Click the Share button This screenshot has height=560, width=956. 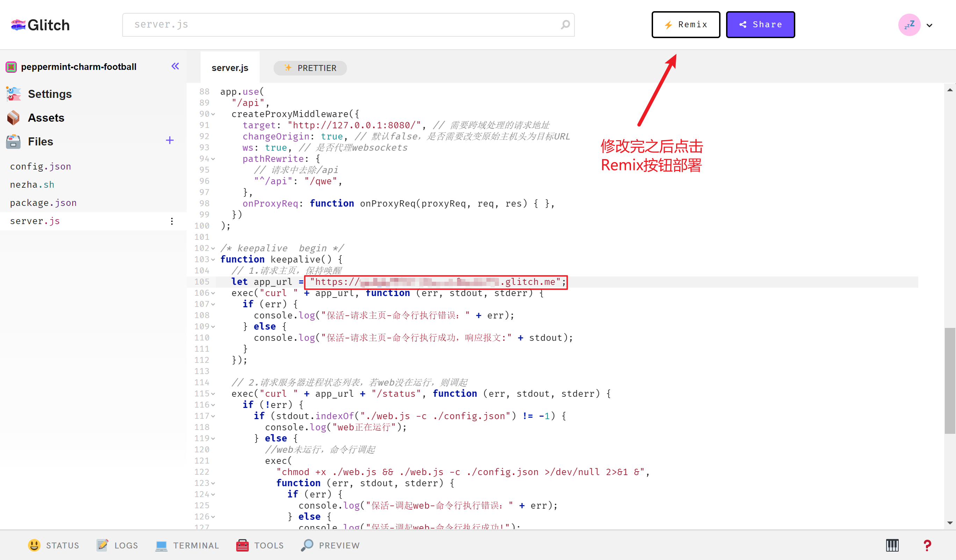coord(760,25)
